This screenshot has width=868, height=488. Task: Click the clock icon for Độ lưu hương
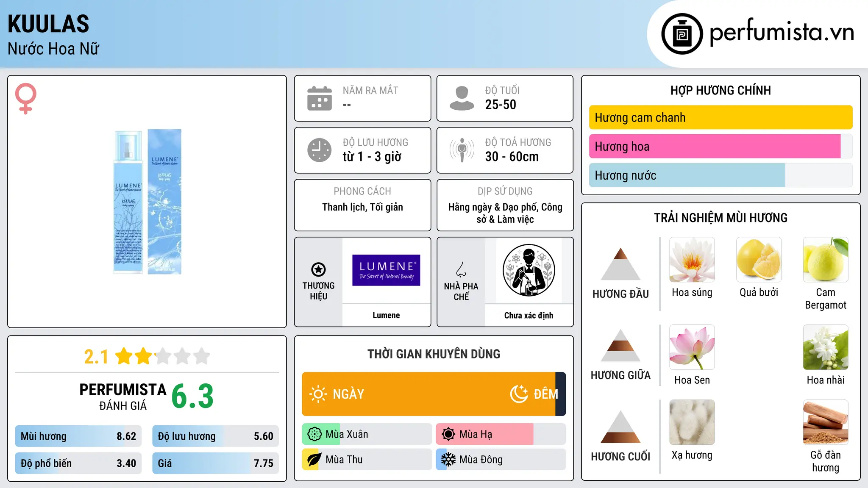tap(320, 150)
